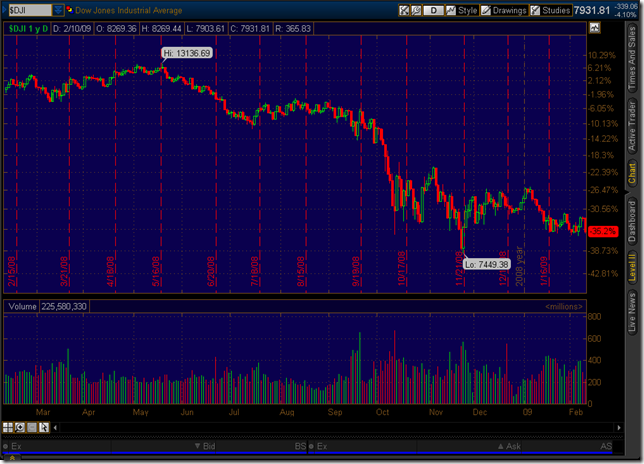Open the Drawings menu

click(504, 10)
